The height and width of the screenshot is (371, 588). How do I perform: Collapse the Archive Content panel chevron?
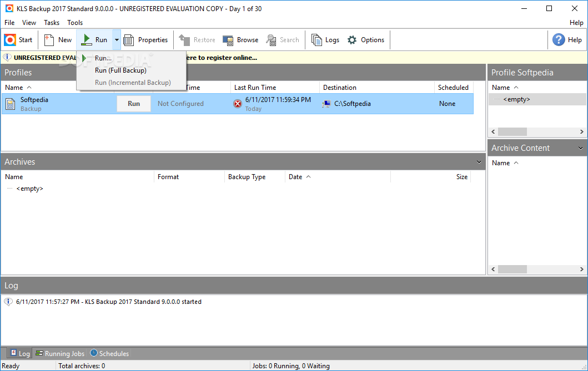(580, 148)
